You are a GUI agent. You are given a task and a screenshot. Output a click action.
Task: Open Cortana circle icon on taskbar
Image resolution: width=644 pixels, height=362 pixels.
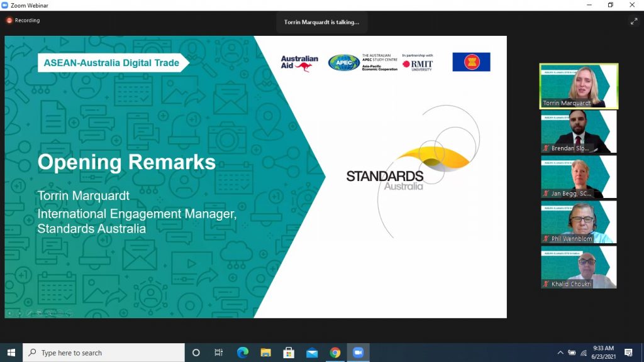pos(196,353)
